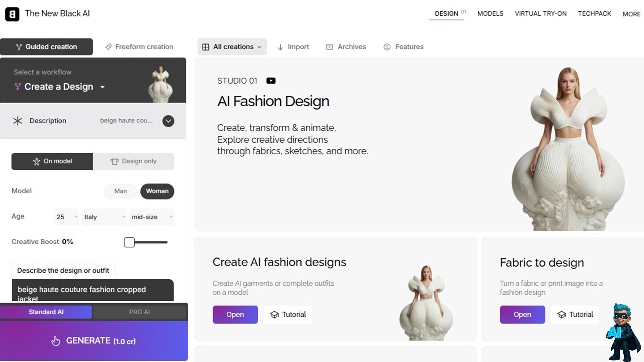Click the AI Fashion Design hero model image
The height and width of the screenshot is (362, 644).
tap(568, 149)
